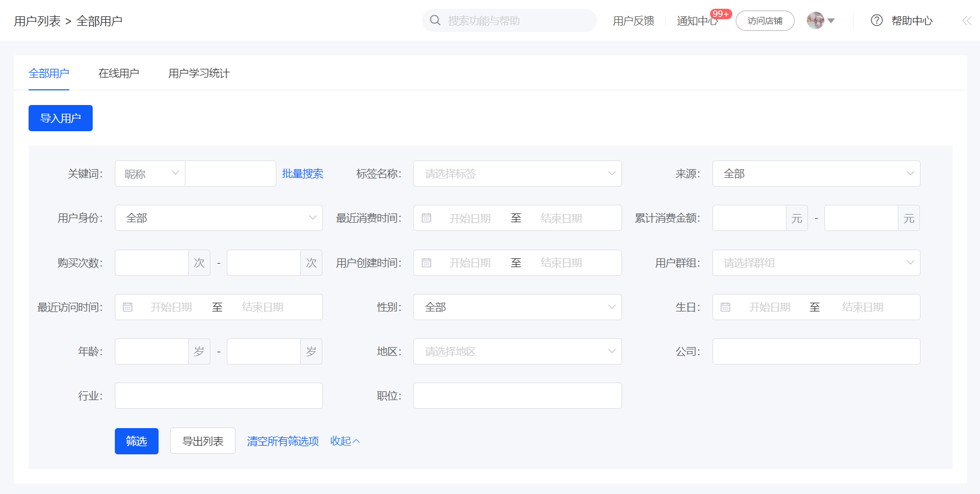This screenshot has width=980, height=494.
Task: Switch to the 在线用户 tab
Action: click(119, 73)
